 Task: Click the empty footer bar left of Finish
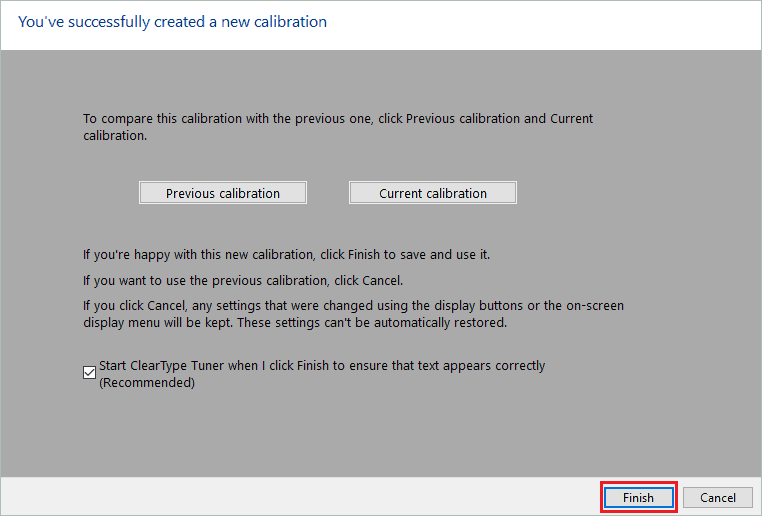click(300, 497)
